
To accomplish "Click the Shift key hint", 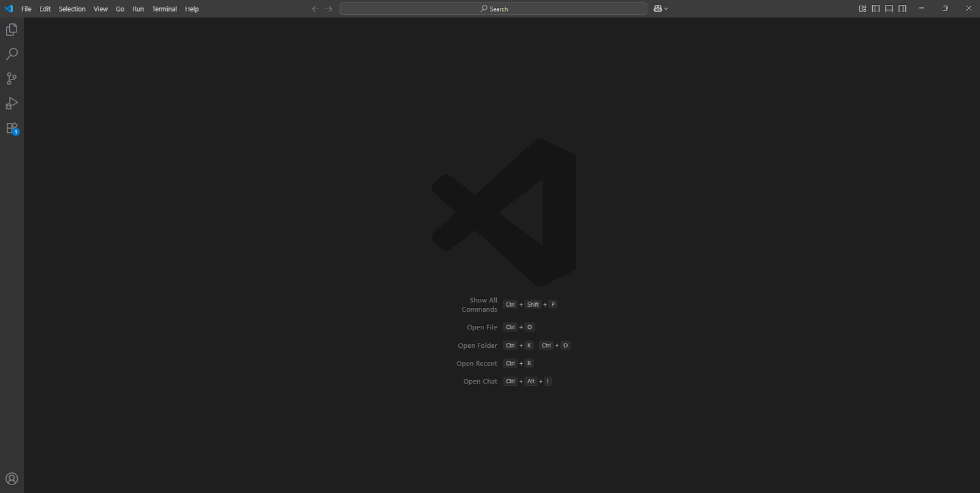I will pos(533,305).
